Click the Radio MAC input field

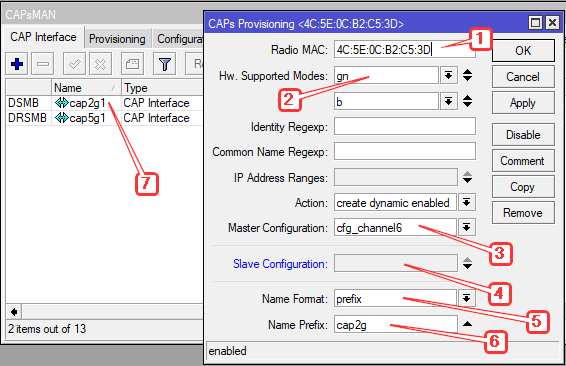pos(404,49)
